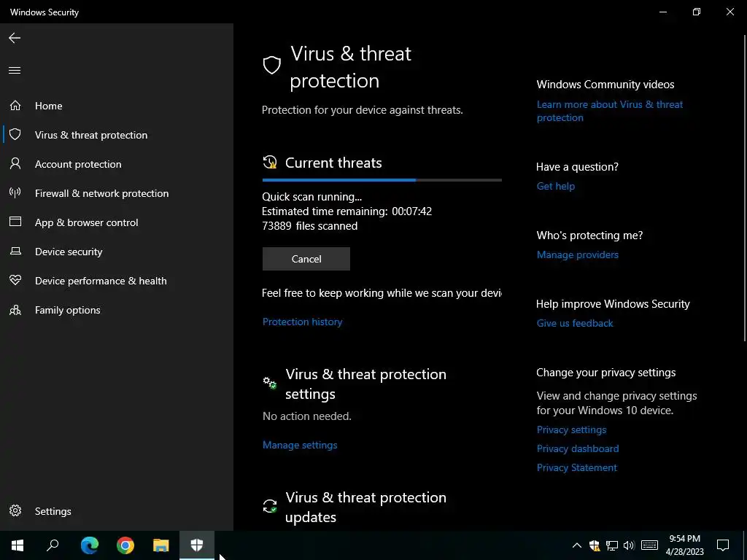Launch Google Chrome from taskbar
This screenshot has height=560, width=747.
(125, 545)
